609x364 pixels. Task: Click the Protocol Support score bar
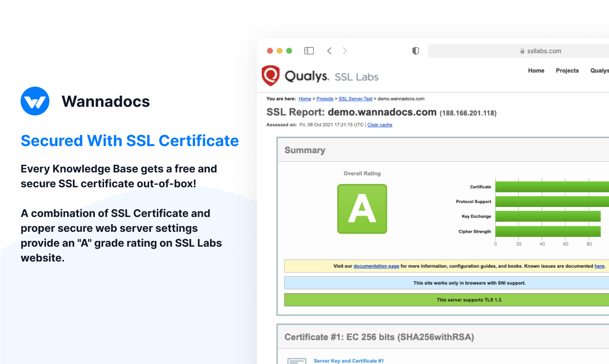point(552,202)
